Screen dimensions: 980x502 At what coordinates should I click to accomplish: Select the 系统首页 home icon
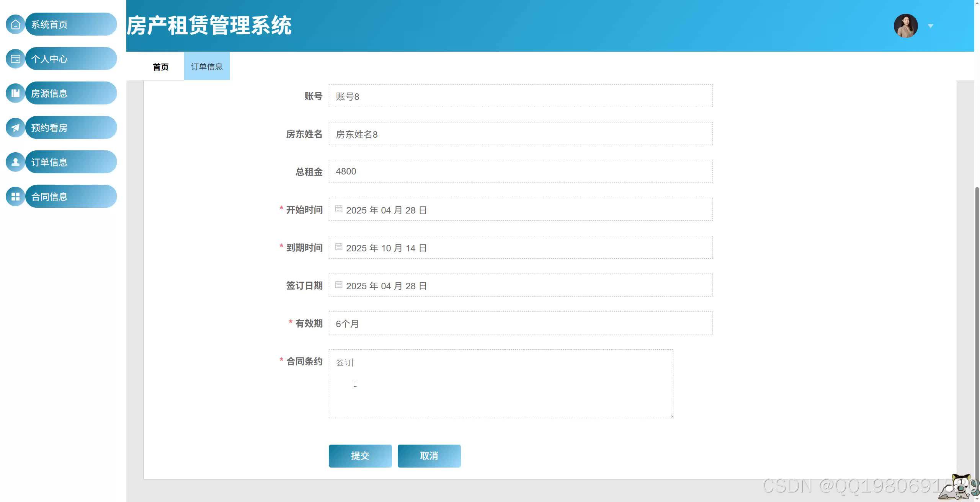coord(15,24)
